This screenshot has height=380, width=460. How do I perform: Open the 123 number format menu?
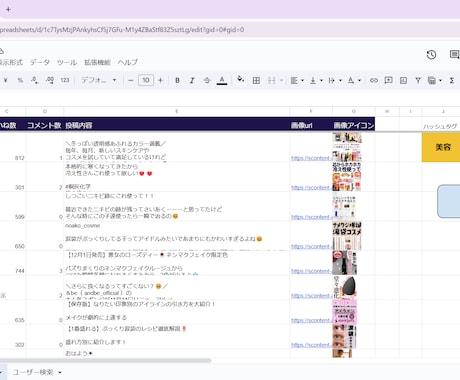65,80
